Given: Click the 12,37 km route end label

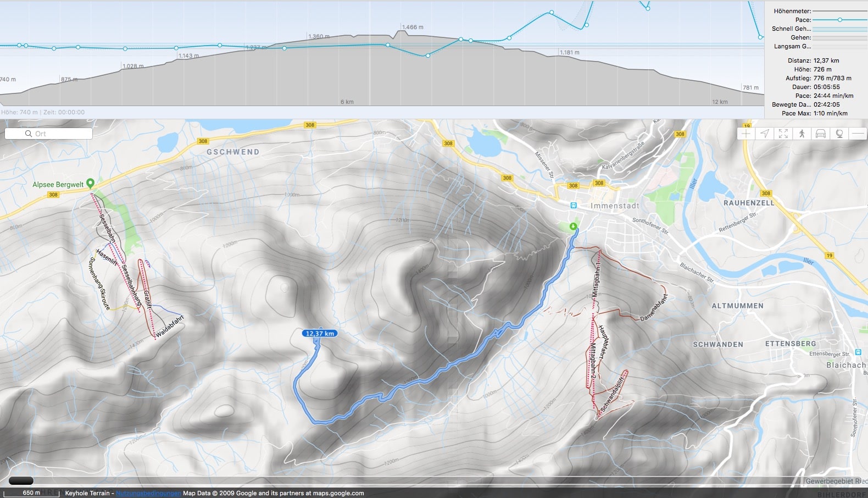Looking at the screenshot, I should pos(320,333).
